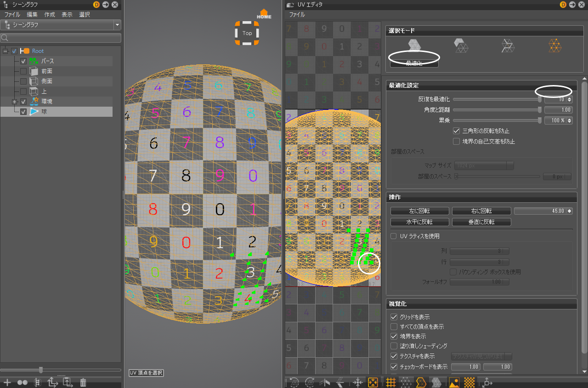Open the シーングラフ dropdown selector
This screenshot has width=588, height=388.
coord(61,25)
